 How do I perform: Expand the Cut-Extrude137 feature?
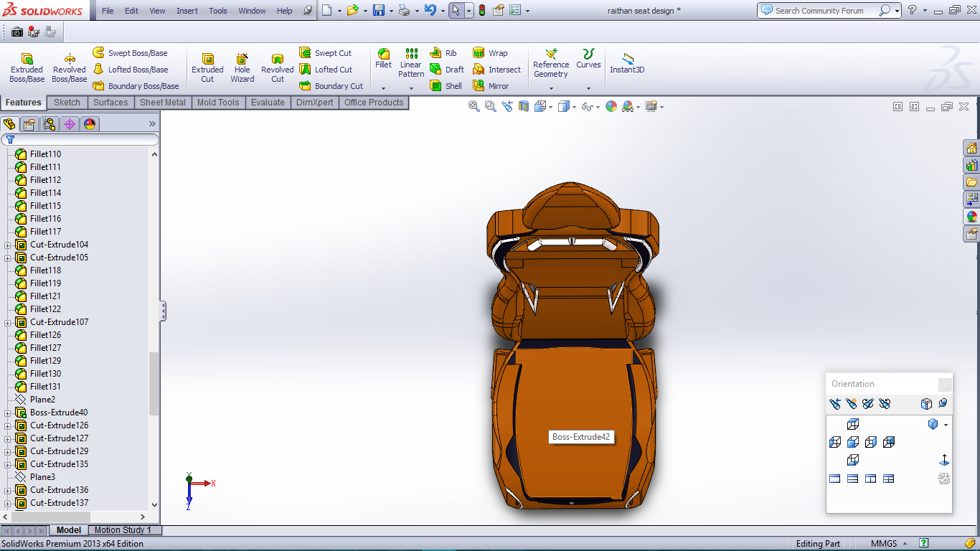coord(8,503)
